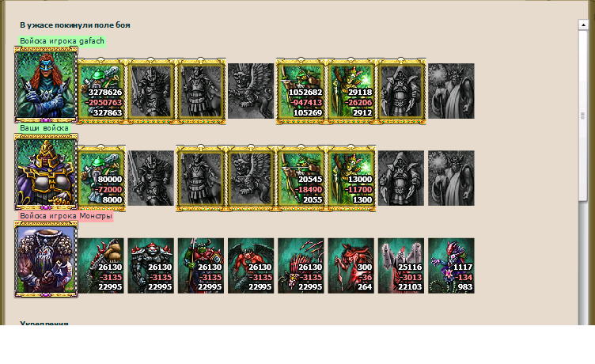Image resolution: width=595 pixels, height=364 pixels.
Task: Click your greyed-out swordsman unit
Action: (x=151, y=178)
